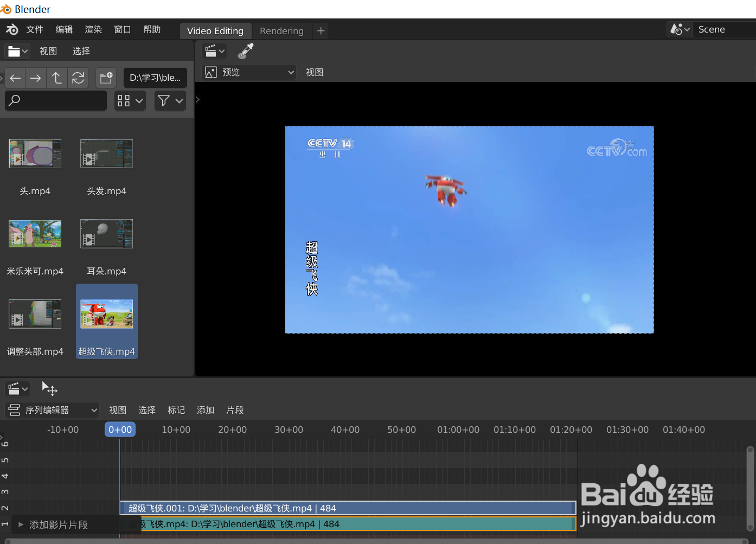756x544 pixels.
Task: Go up to parent directory
Action: [x=56, y=78]
